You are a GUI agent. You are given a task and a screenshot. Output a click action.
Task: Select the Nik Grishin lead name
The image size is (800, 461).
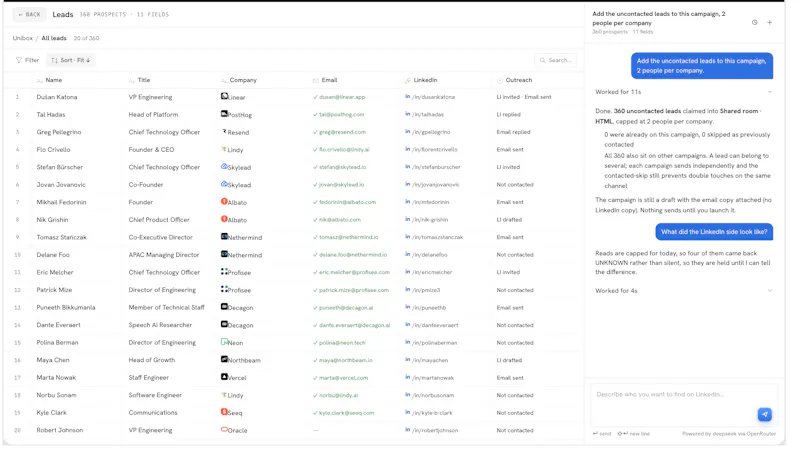52,220
